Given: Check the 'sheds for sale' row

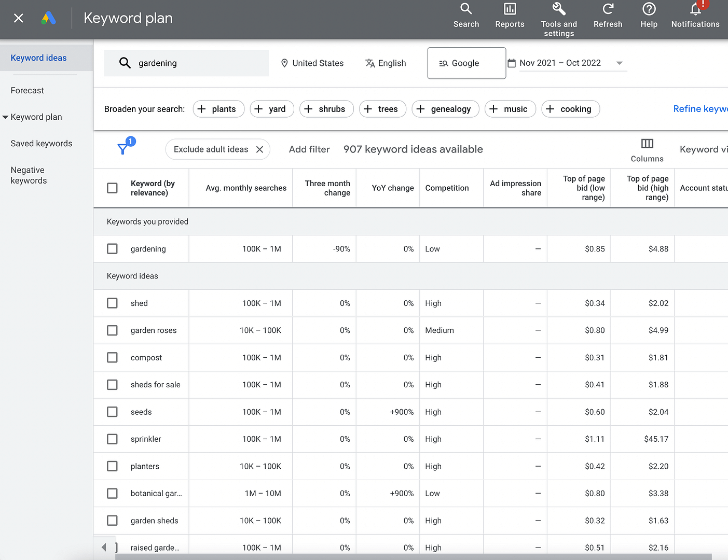Looking at the screenshot, I should [112, 385].
